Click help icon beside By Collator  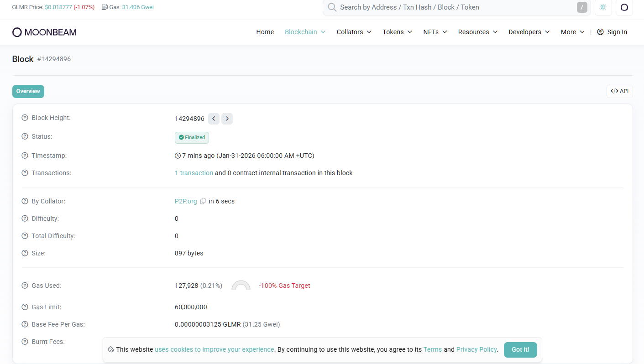25,201
